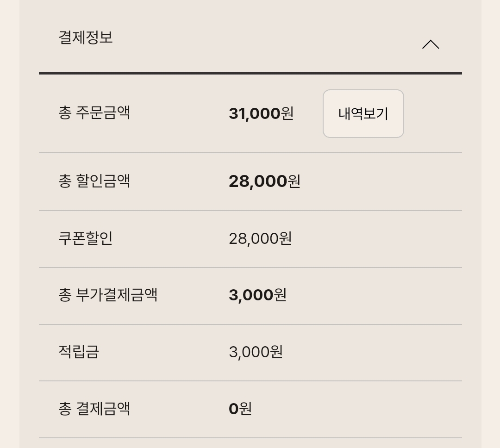500x448 pixels.
Task: Click the separator line above 총 결제금액
Action: point(250,380)
